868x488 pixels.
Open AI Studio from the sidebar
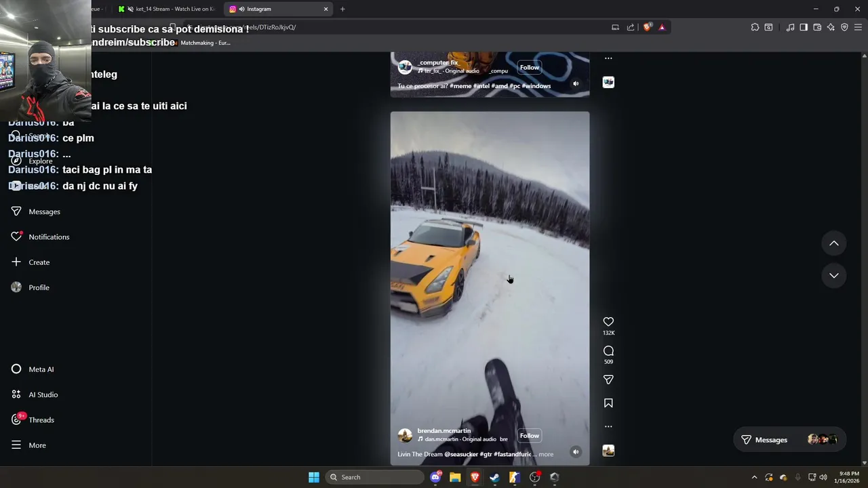pos(34,394)
